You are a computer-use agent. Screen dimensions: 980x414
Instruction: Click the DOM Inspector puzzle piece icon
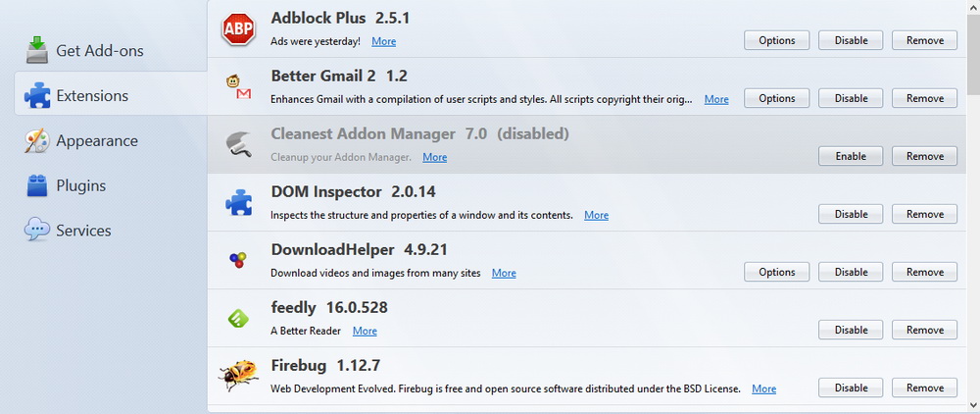pyautogui.click(x=238, y=203)
